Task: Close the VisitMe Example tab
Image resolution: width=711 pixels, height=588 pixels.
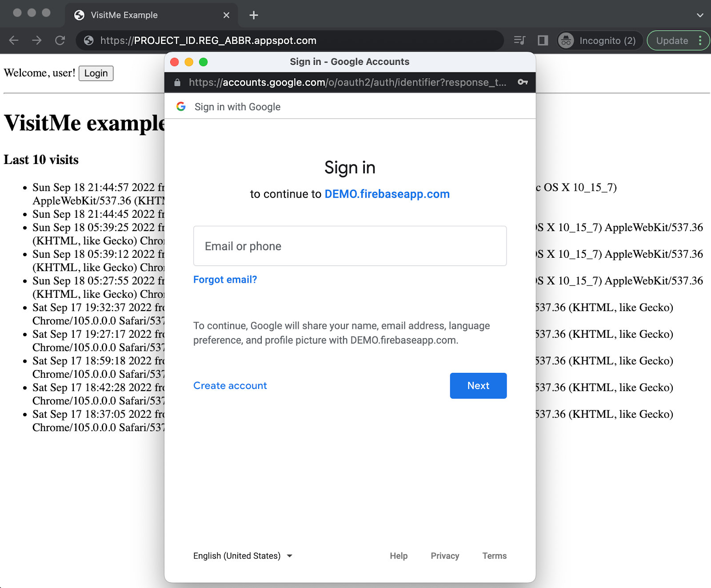Action: click(x=226, y=15)
